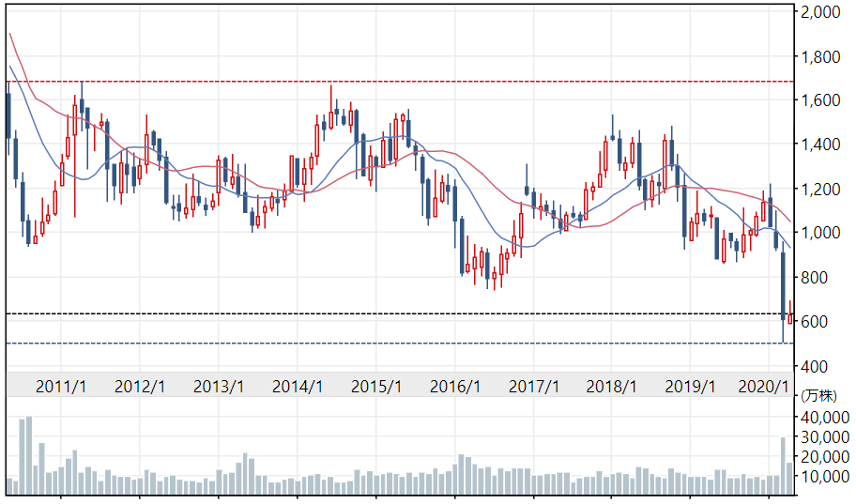Screen dimensions: 856x504
Task: Click the 20,000 volume axis label
Action: tap(824, 456)
